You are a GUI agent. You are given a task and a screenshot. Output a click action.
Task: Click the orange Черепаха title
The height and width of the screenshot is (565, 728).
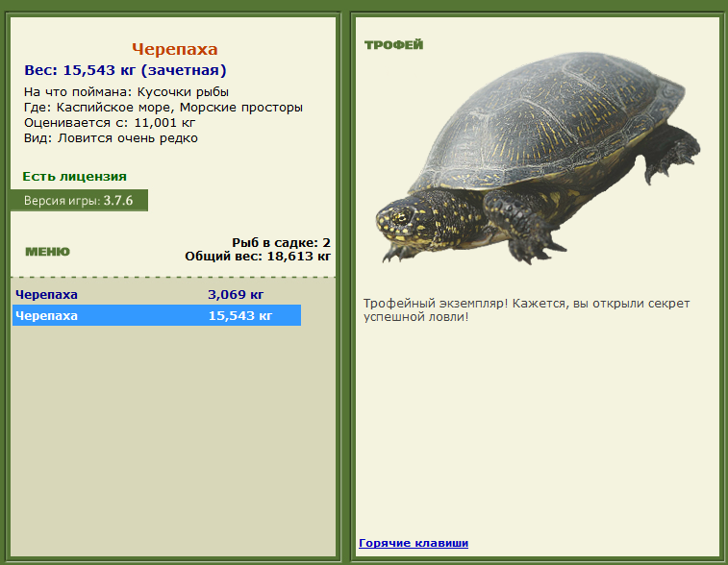[175, 49]
